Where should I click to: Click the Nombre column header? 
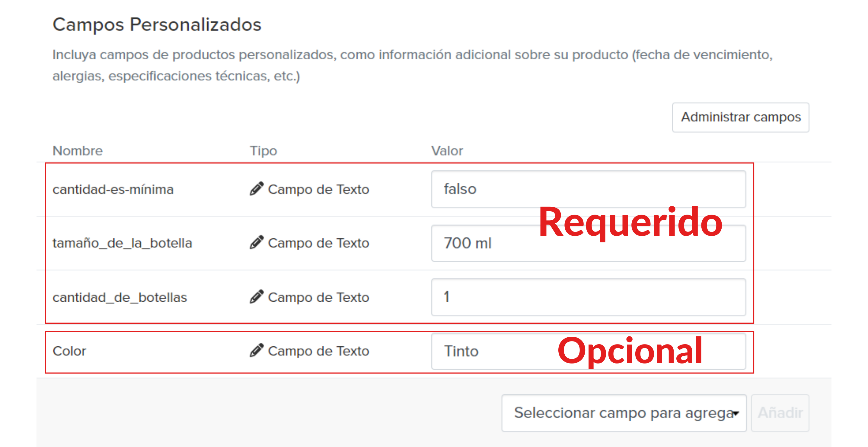[78, 151]
